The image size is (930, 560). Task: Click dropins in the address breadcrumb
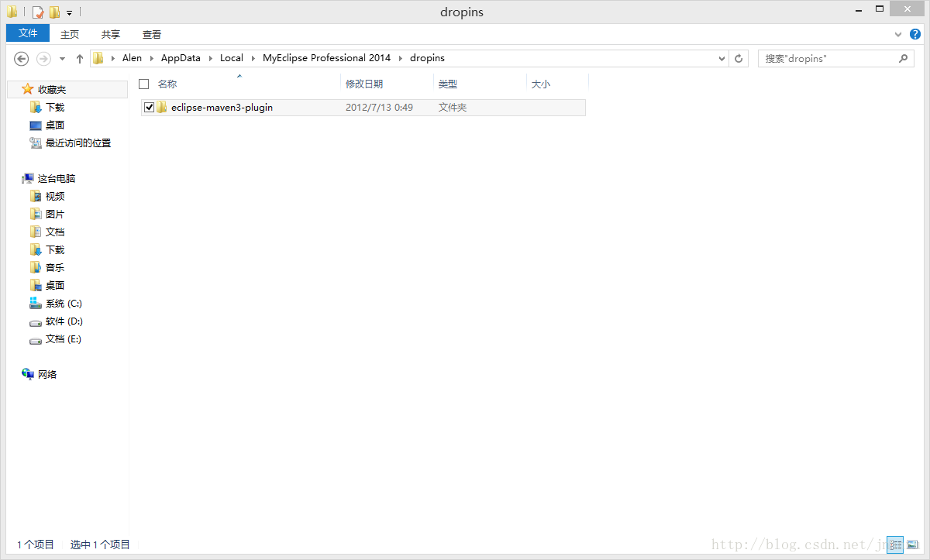(x=427, y=58)
